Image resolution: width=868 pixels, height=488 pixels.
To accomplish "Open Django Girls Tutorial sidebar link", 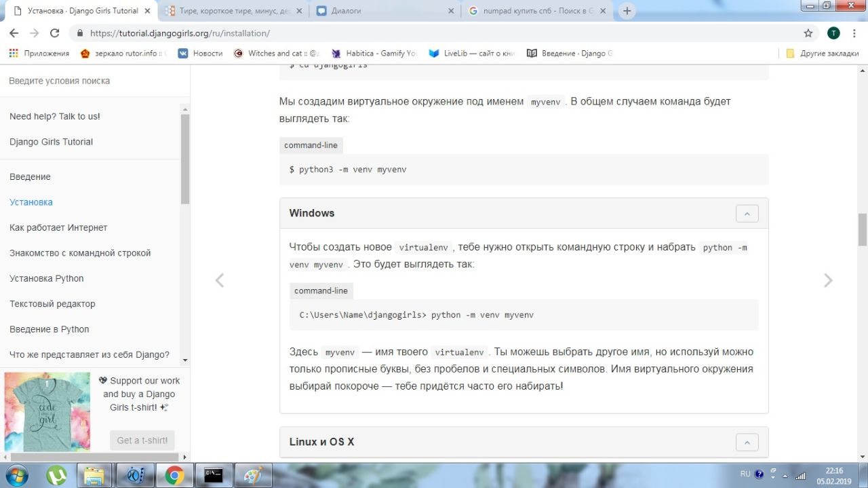I will [x=51, y=142].
